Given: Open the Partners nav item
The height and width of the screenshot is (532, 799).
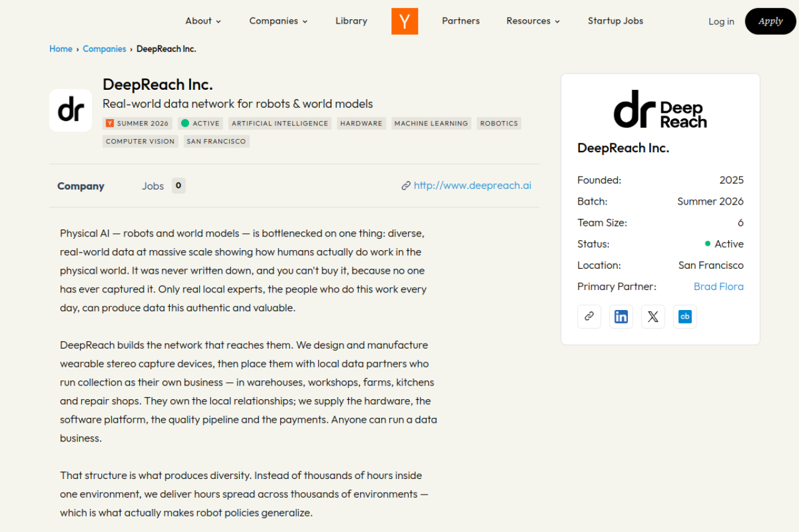Looking at the screenshot, I should pyautogui.click(x=461, y=21).
